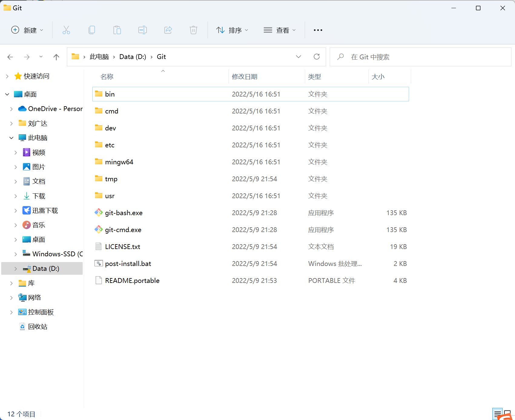Expand 网络 tree node
The height and width of the screenshot is (420, 515).
click(x=12, y=298)
